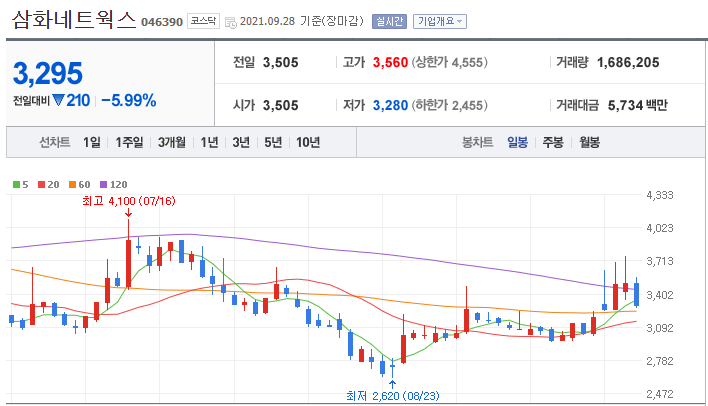Click the 2,782 y-axis label

(660, 361)
